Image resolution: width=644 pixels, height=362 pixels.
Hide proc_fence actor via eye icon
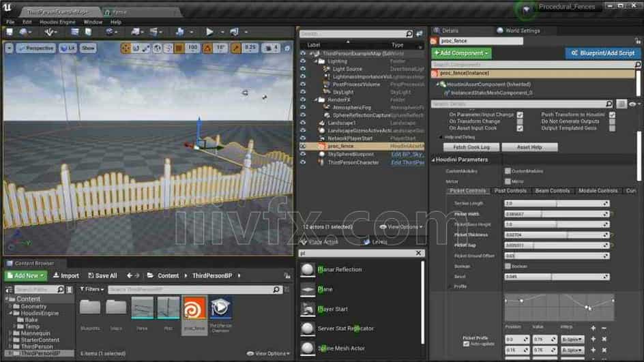click(x=303, y=146)
